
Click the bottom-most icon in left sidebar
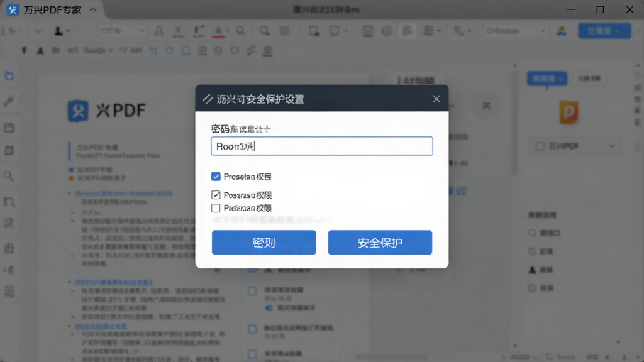tap(9, 292)
